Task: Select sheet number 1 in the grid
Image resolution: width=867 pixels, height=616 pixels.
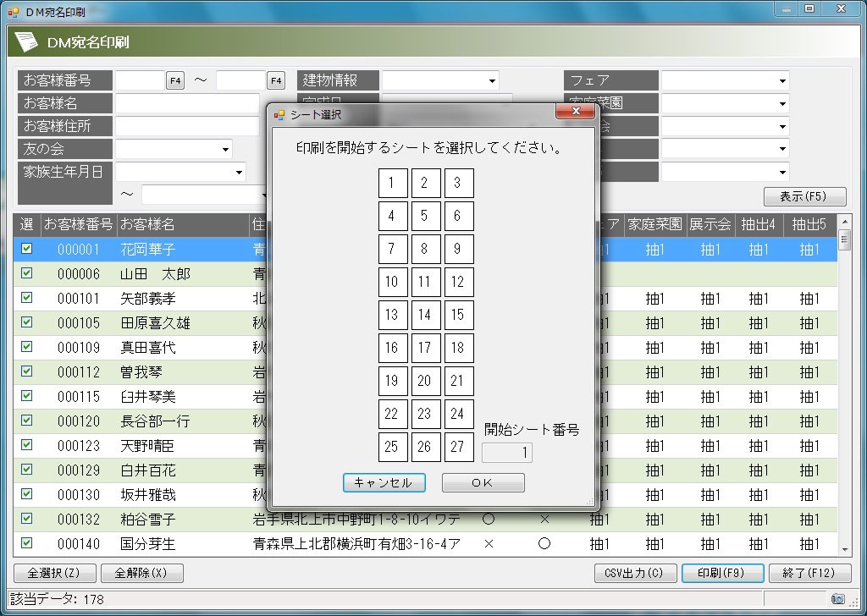Action: point(392,183)
